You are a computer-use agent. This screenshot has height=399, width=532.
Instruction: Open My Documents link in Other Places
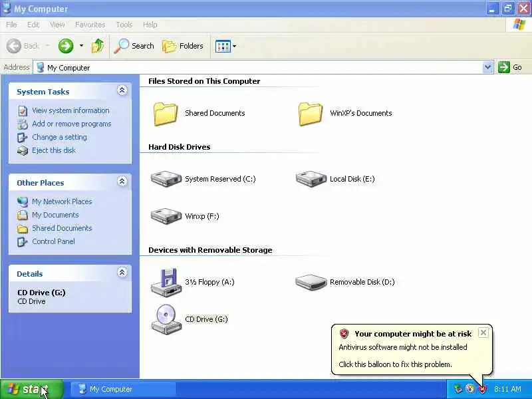(x=55, y=215)
